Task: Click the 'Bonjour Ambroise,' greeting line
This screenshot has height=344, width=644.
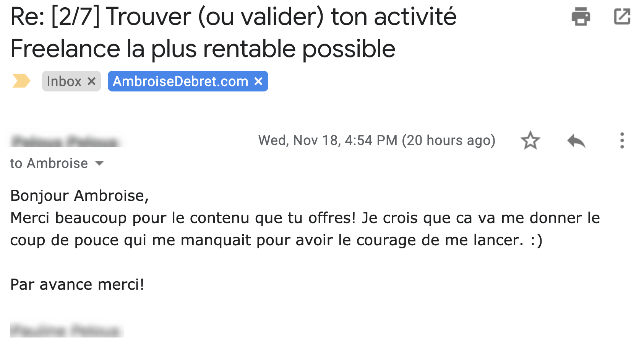Action: [x=79, y=196]
